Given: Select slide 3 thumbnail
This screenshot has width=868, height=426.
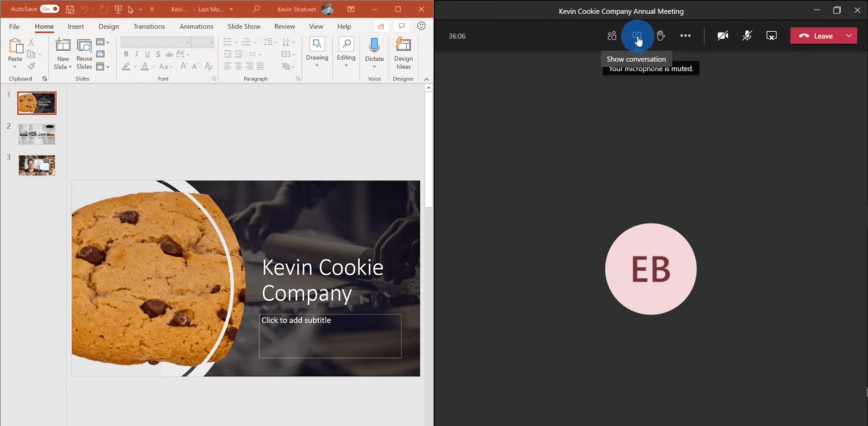Looking at the screenshot, I should coord(37,165).
